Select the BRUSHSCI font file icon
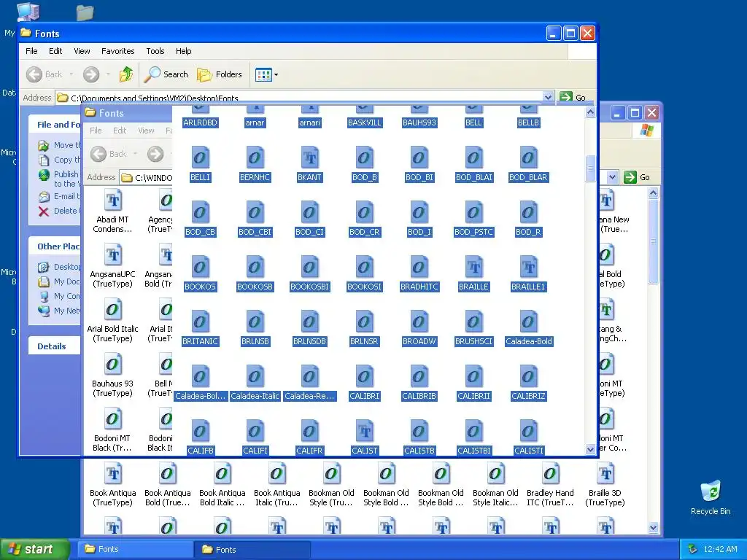This screenshot has width=747, height=560. 473,322
